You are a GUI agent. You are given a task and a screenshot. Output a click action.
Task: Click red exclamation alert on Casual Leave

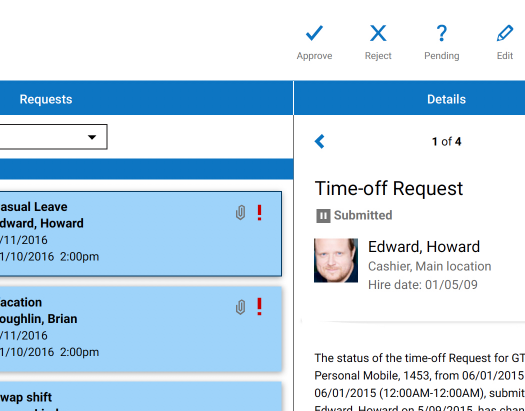click(259, 213)
